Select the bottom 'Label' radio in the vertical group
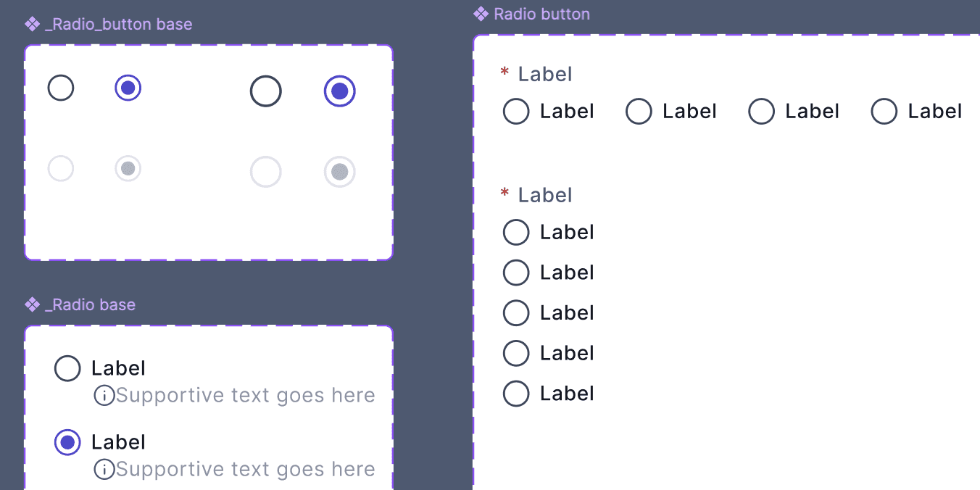 tap(516, 394)
